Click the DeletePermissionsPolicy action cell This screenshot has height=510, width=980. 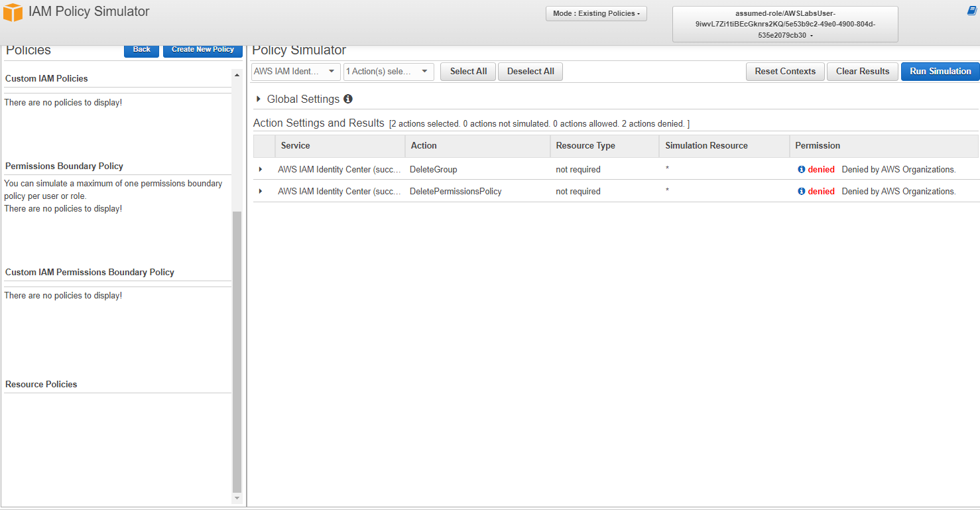(456, 192)
